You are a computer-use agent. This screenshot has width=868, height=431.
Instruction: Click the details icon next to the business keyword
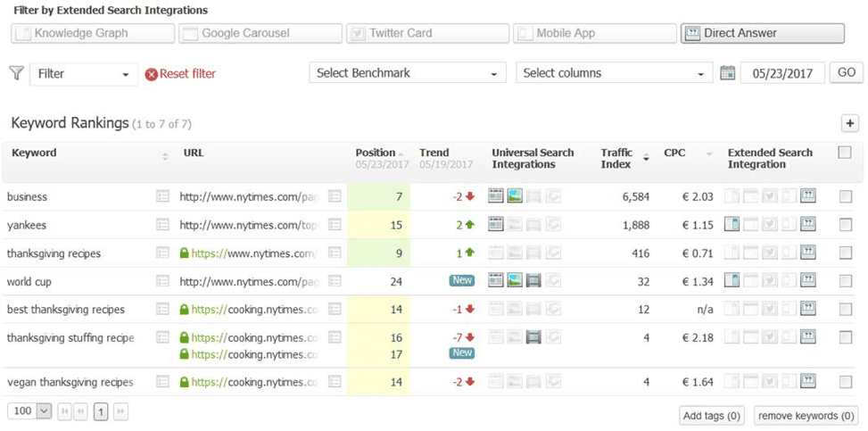(x=162, y=196)
